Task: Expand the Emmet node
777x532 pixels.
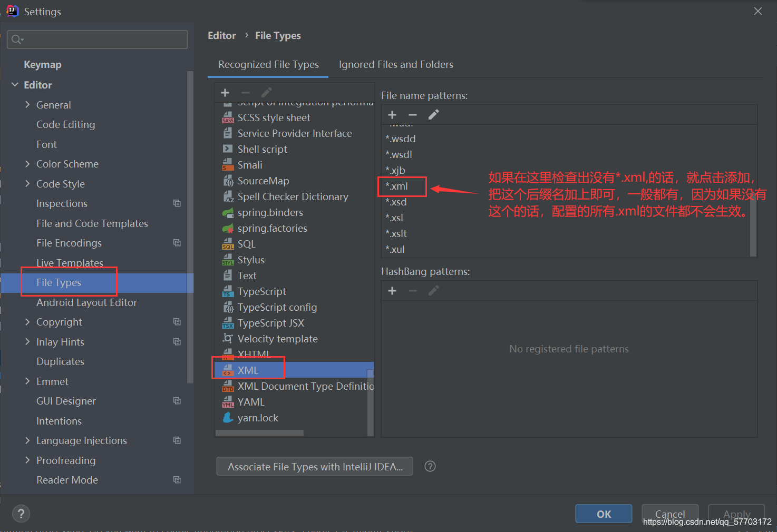Action: [x=27, y=381]
